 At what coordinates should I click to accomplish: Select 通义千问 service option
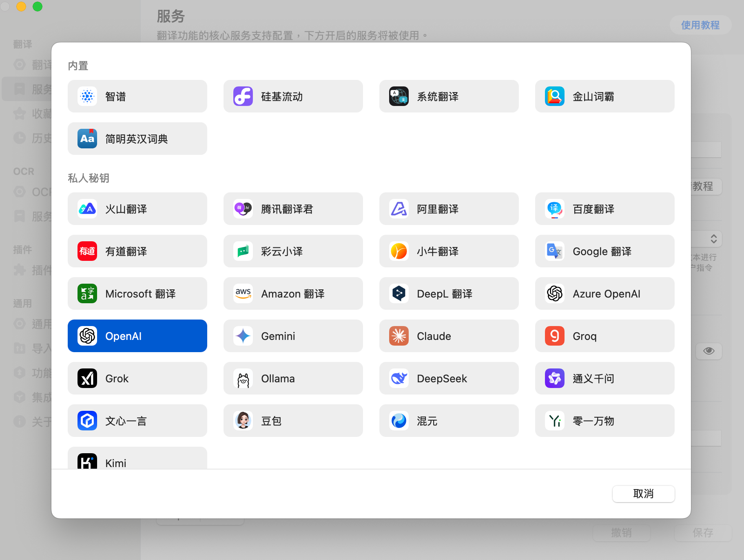click(x=604, y=379)
